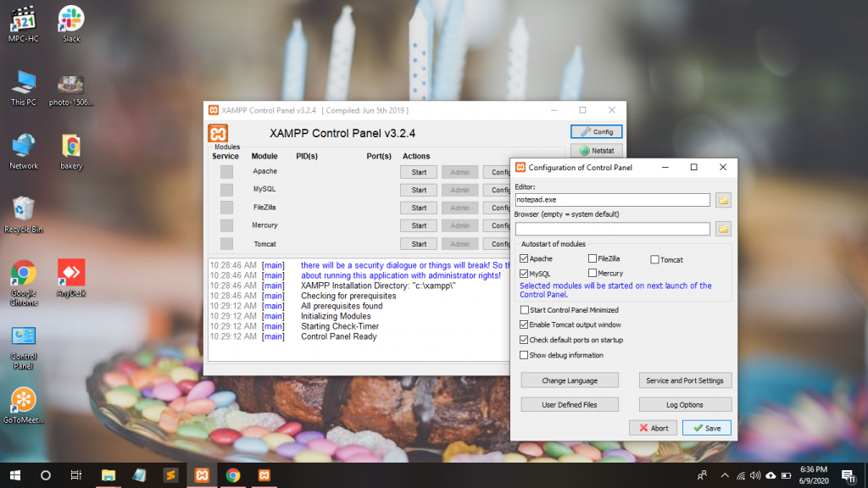Viewport: 868px width, 488px height.
Task: Browse for editor executable with folder icon
Action: click(x=723, y=200)
